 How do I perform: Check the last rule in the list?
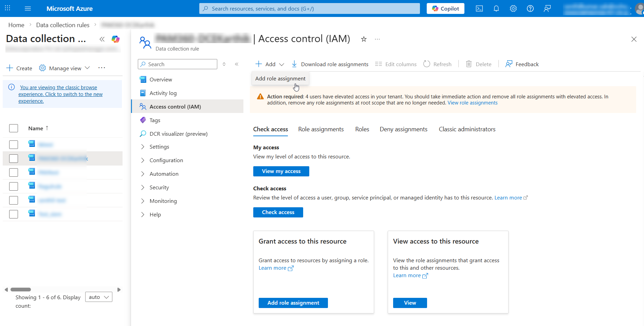point(14,214)
